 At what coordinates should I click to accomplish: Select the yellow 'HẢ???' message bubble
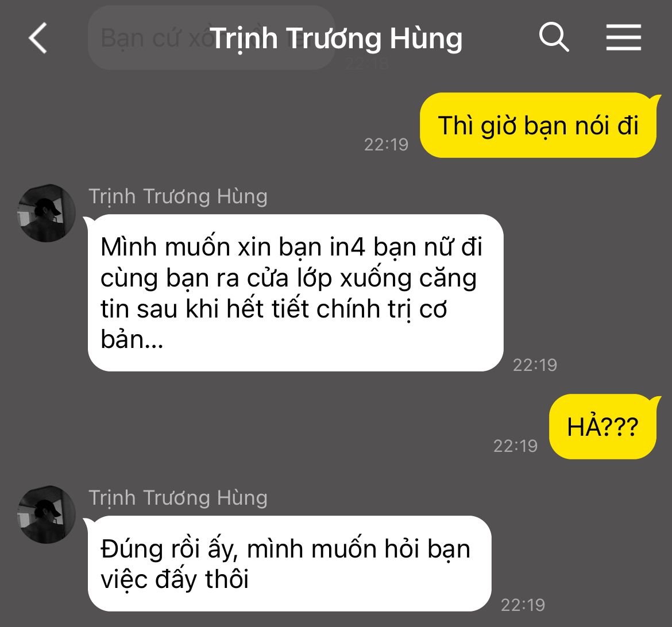(603, 427)
